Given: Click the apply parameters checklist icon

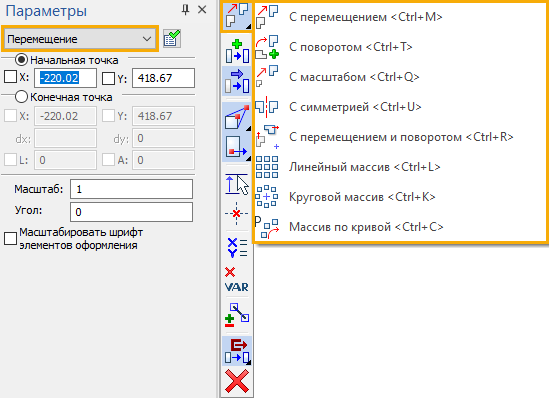Looking at the screenshot, I should pos(172,39).
